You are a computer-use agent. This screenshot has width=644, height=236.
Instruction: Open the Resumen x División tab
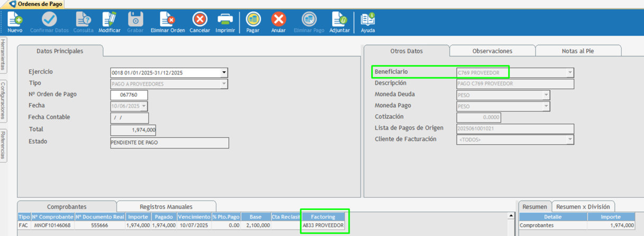(583, 207)
